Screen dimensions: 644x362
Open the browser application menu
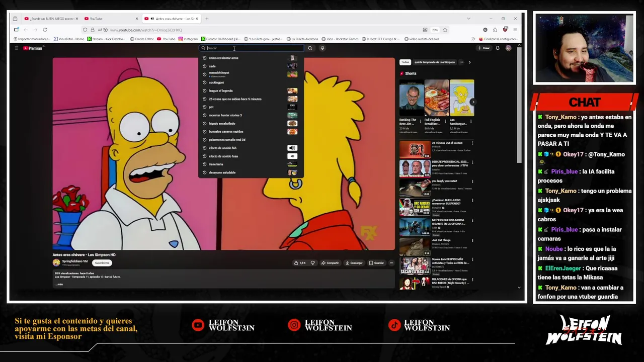515,30
